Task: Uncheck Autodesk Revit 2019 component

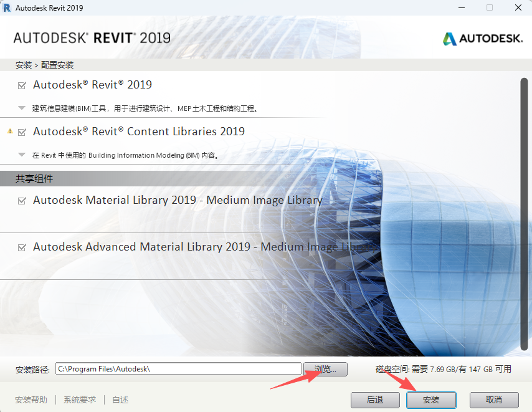Action: [22, 84]
